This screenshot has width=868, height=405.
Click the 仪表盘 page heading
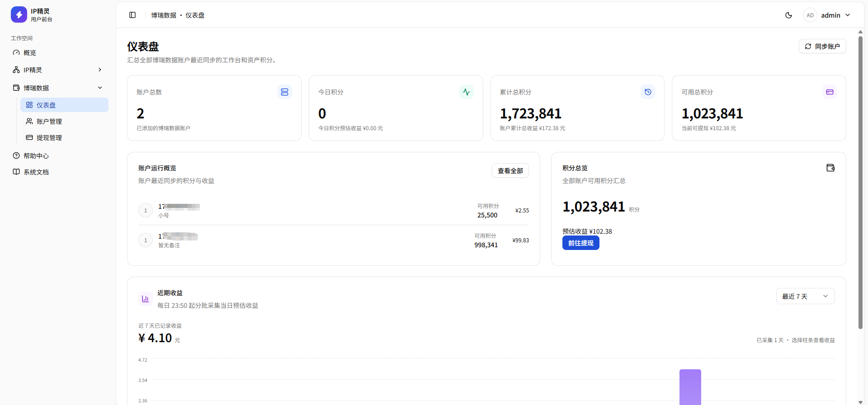143,47
